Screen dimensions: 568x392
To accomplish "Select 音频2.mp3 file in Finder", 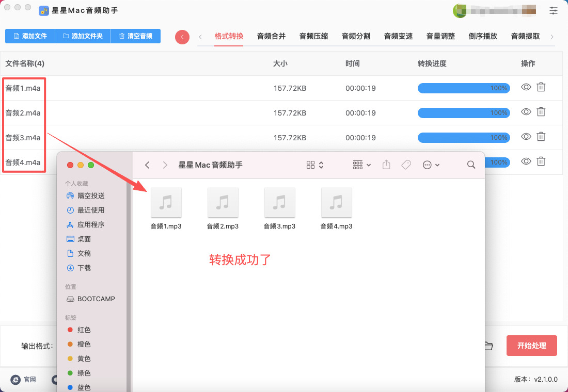I will coord(223,208).
